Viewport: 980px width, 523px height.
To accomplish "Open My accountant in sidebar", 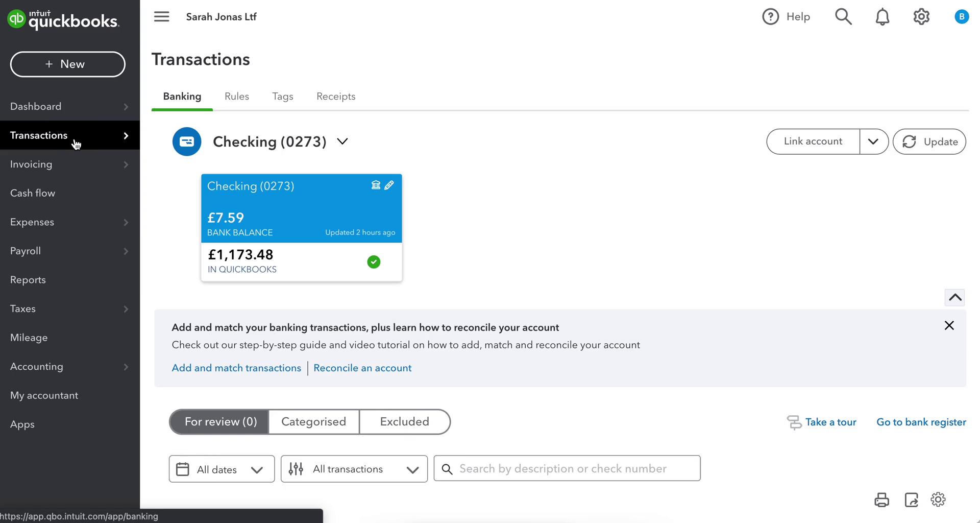I will click(x=44, y=396).
